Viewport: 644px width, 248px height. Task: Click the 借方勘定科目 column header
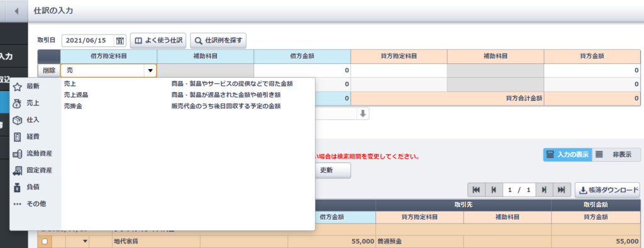pos(108,57)
